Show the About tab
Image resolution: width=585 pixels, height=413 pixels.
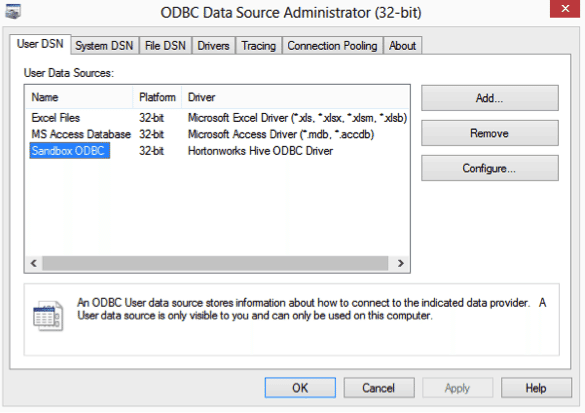403,46
